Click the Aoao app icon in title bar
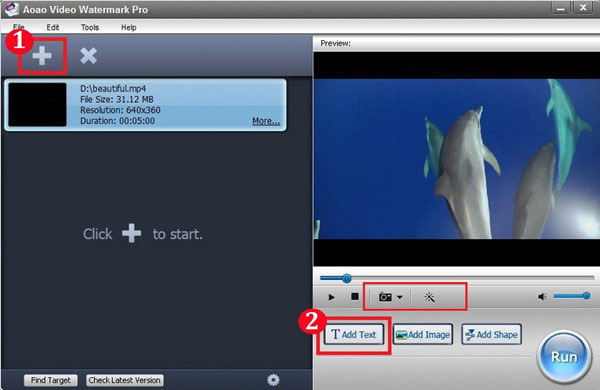Image resolution: width=600 pixels, height=390 pixels. 11,9
